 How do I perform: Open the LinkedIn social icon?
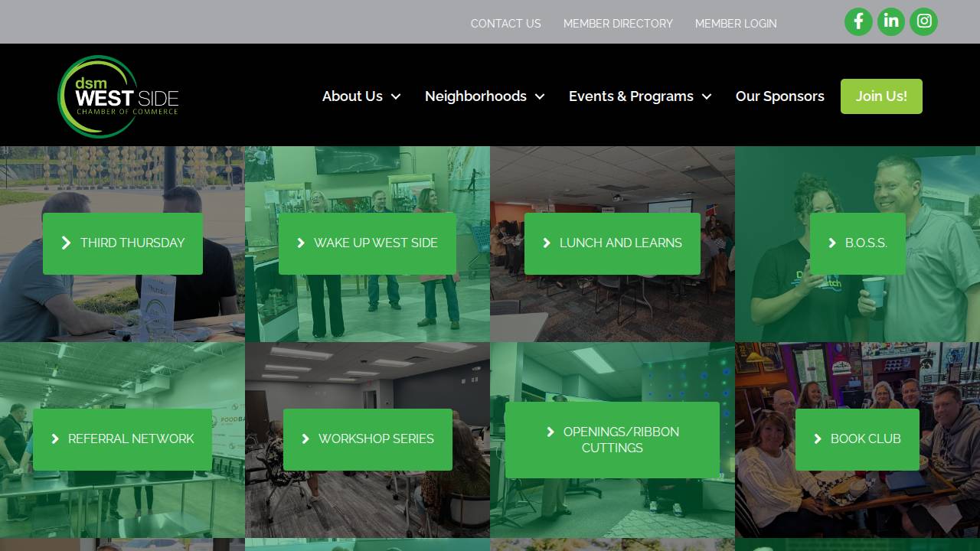point(891,21)
